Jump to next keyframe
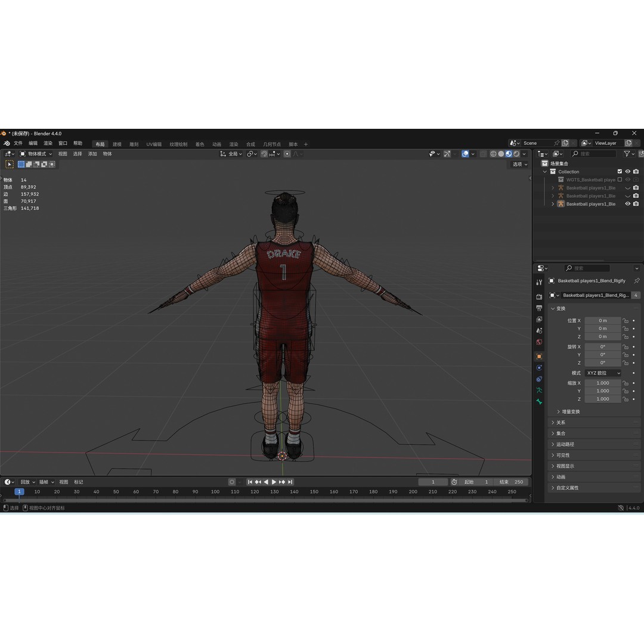The width and height of the screenshot is (644, 644). click(281, 482)
